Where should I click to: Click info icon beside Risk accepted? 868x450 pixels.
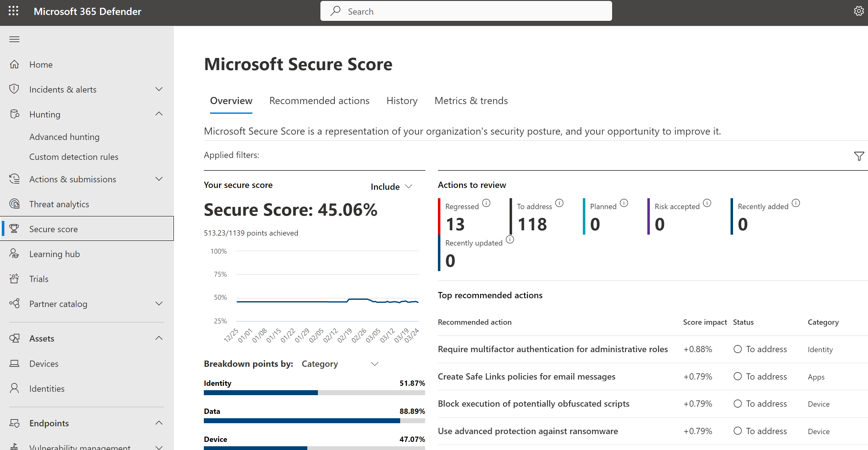[707, 203]
